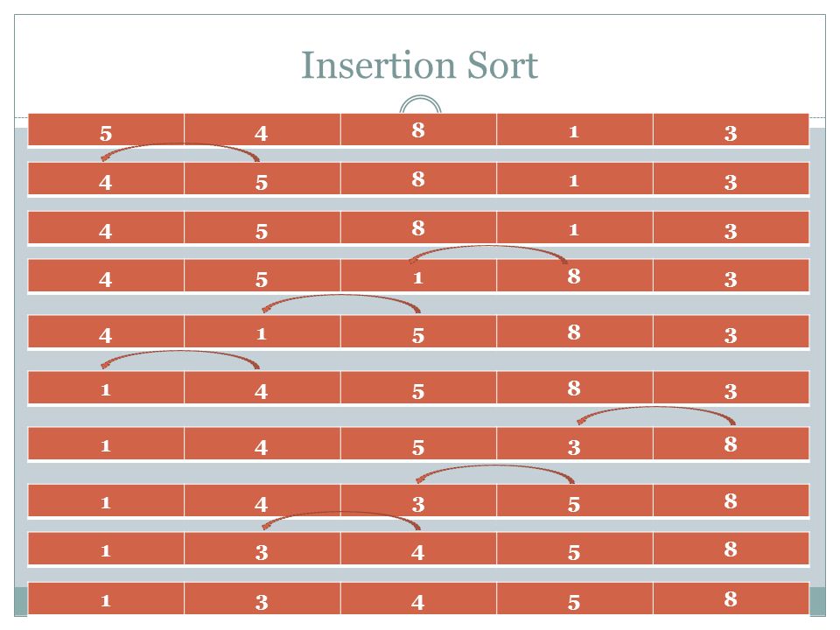Click cell 3 in the 1 4 3 5 8 row
The image size is (840, 630).
(418, 500)
